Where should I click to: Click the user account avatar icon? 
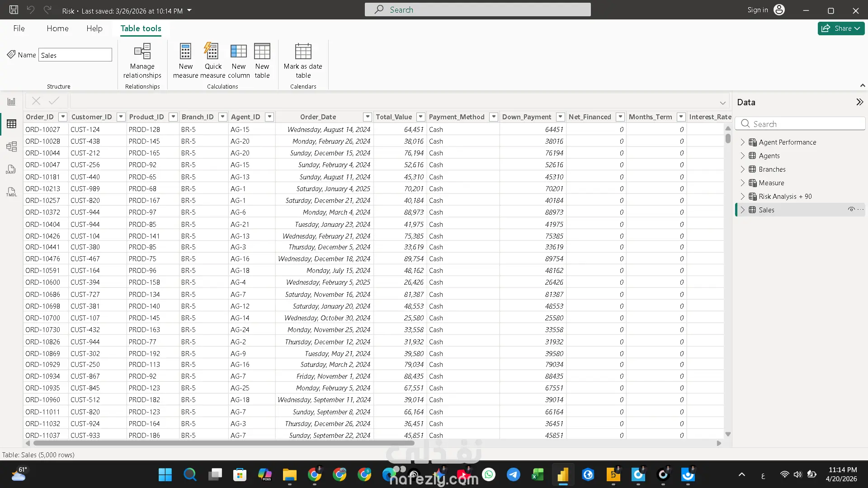779,10
